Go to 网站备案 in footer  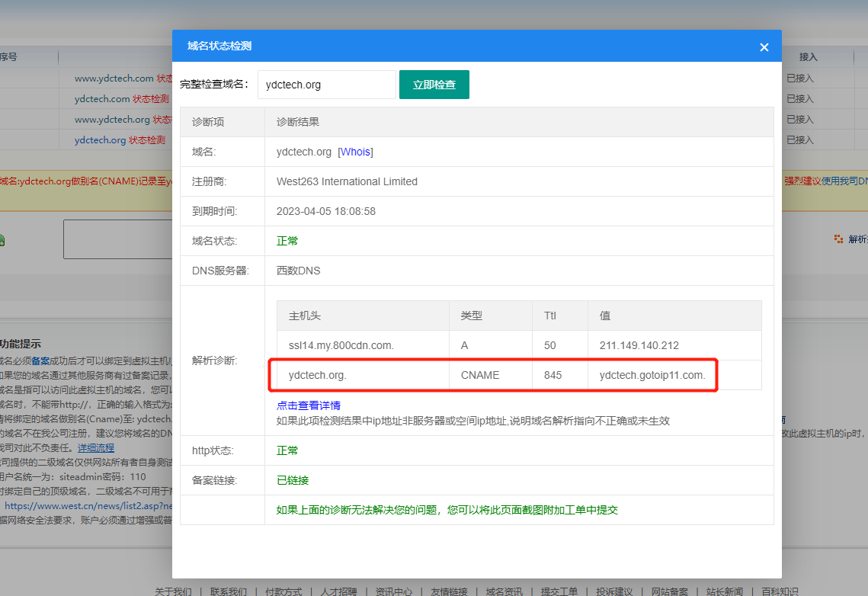[x=670, y=591]
